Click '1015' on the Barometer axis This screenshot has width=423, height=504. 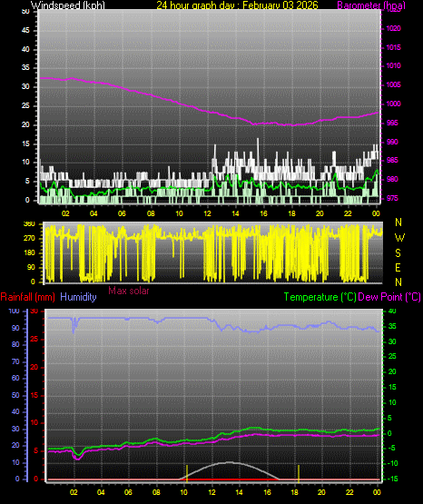(393, 47)
